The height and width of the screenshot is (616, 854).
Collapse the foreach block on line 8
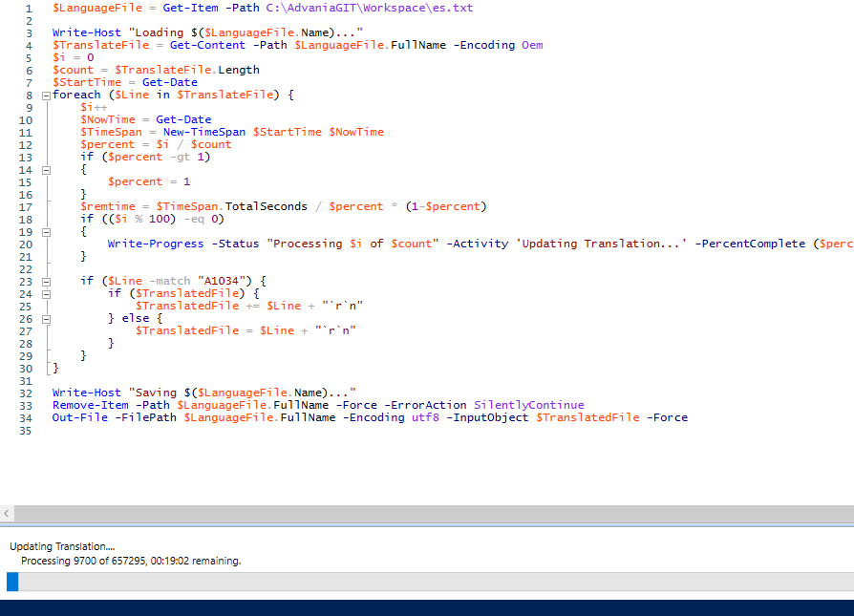(x=45, y=96)
